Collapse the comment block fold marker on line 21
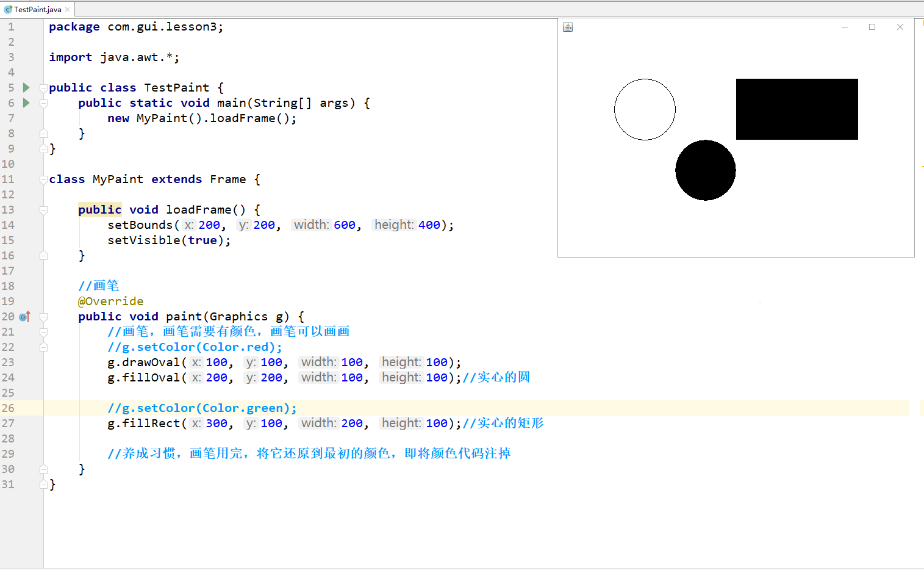This screenshot has width=924, height=570. [43, 332]
